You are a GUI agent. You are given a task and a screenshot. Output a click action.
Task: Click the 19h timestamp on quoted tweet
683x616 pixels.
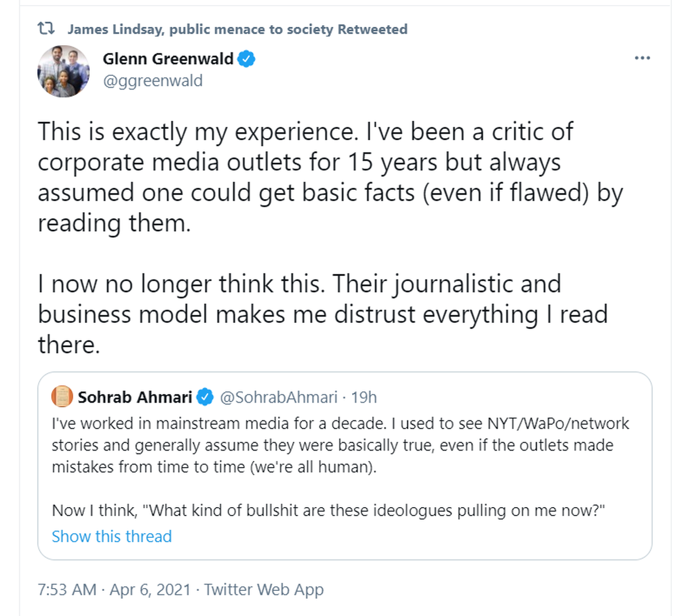click(364, 397)
